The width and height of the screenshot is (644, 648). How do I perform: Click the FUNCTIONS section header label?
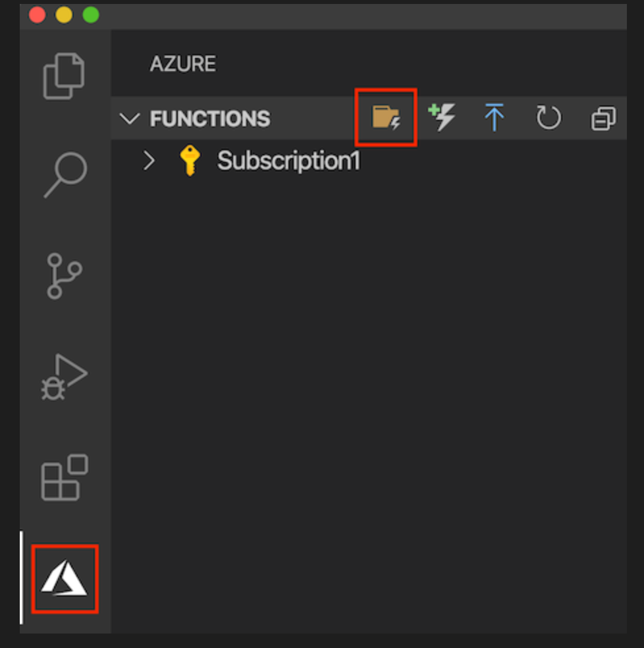(210, 119)
